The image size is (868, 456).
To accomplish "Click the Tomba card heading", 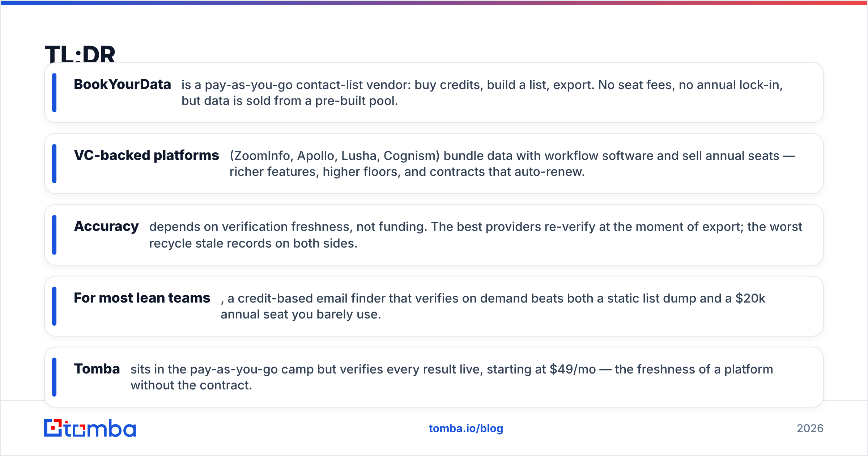I will tap(97, 369).
